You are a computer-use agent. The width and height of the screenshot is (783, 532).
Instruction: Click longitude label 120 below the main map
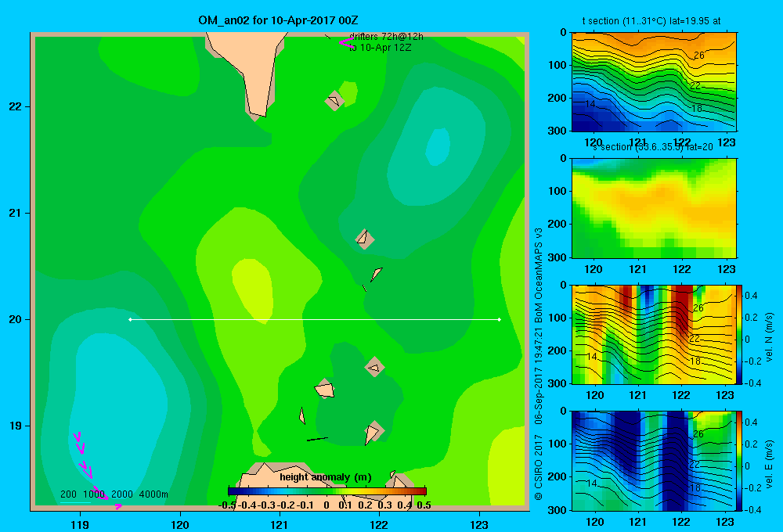pos(180,524)
